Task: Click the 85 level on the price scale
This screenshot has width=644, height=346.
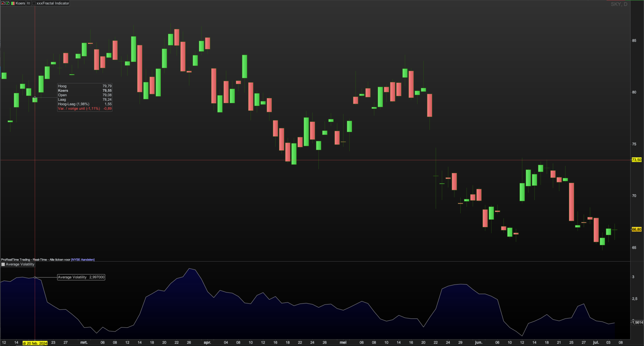Action: (x=634, y=41)
